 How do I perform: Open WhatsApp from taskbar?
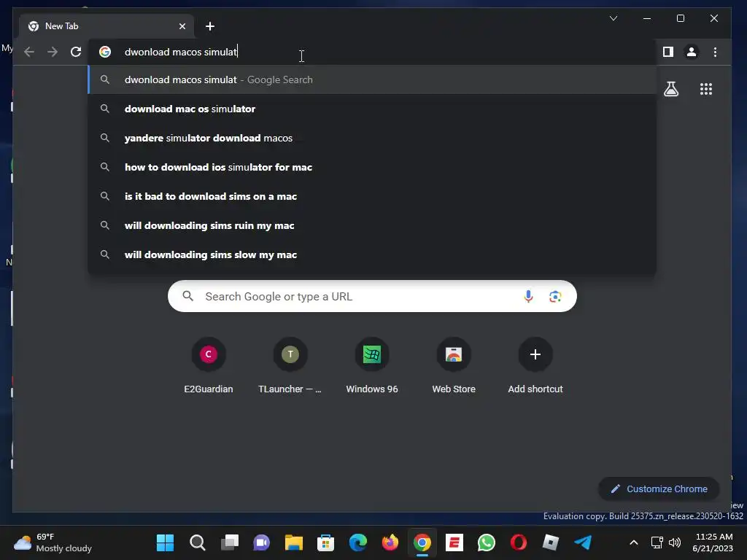(x=487, y=542)
